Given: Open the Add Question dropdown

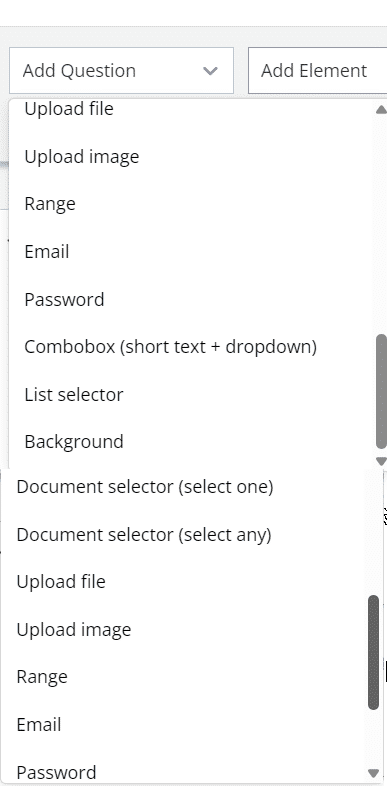Looking at the screenshot, I should tap(121, 71).
